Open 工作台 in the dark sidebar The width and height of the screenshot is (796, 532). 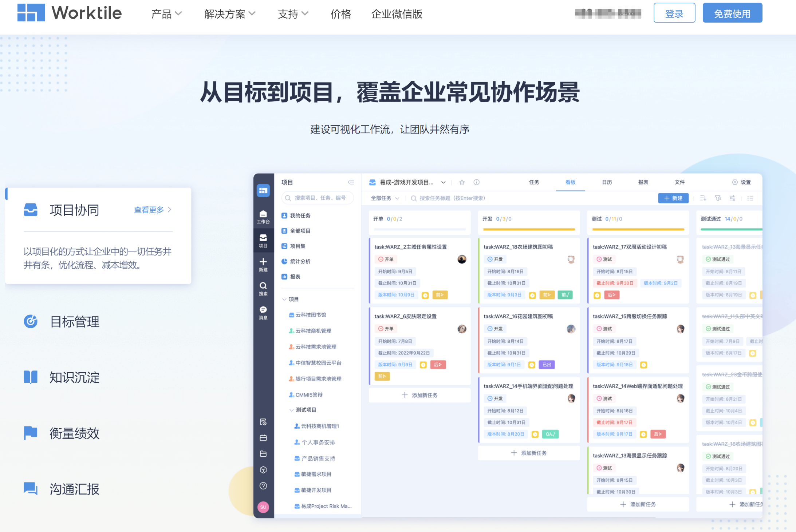tap(263, 217)
